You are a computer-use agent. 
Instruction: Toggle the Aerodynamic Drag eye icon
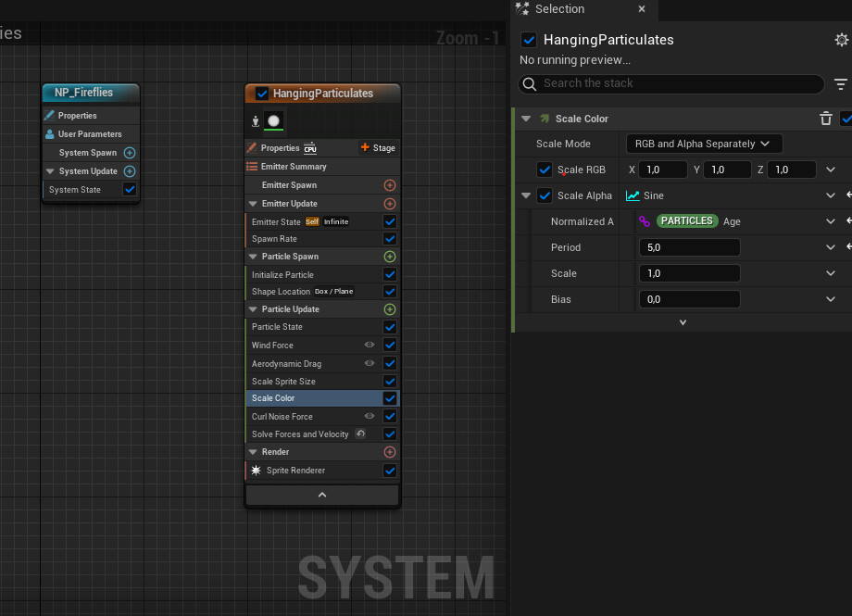tap(370, 363)
